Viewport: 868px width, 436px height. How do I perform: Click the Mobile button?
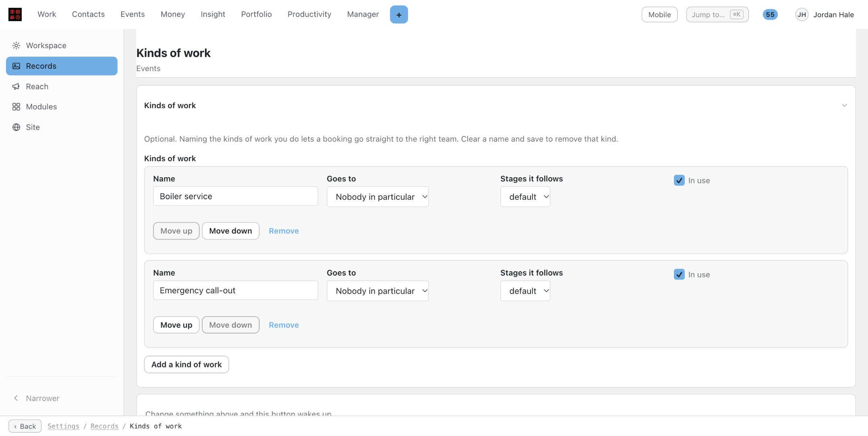(659, 14)
